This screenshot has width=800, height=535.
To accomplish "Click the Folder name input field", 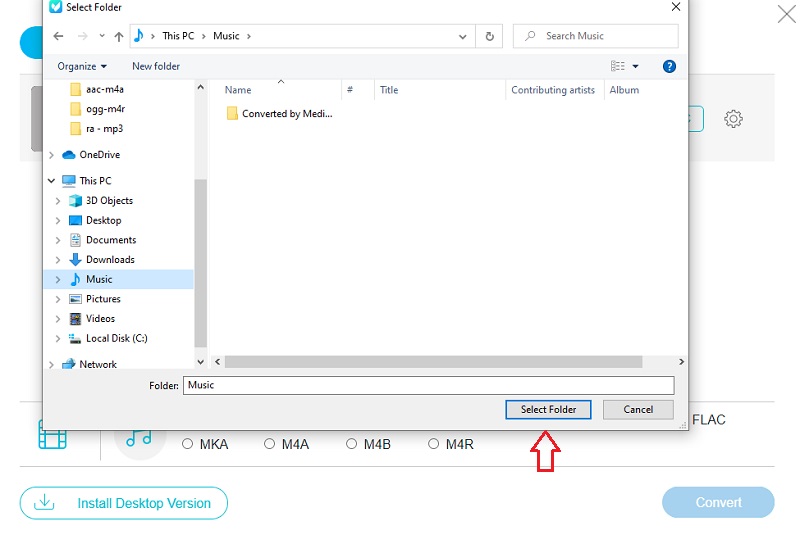I will point(428,385).
